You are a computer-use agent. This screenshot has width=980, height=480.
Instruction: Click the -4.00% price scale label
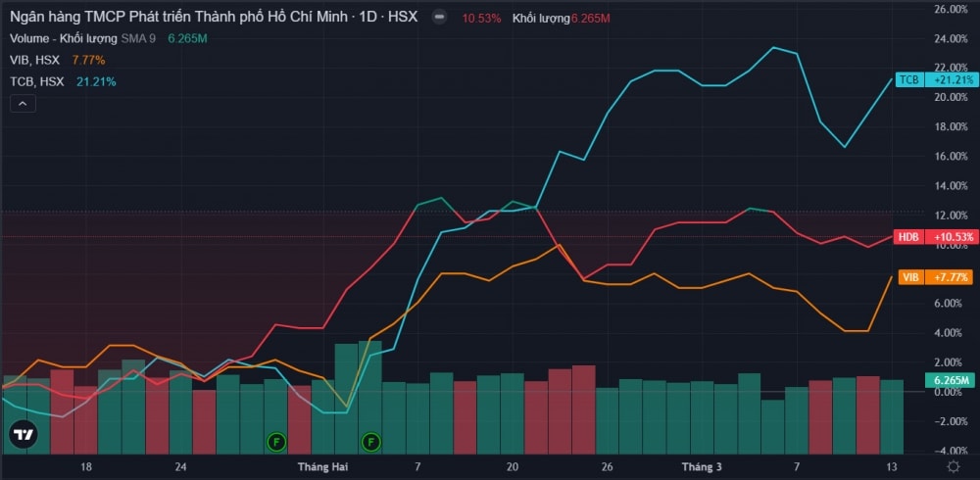(951, 451)
